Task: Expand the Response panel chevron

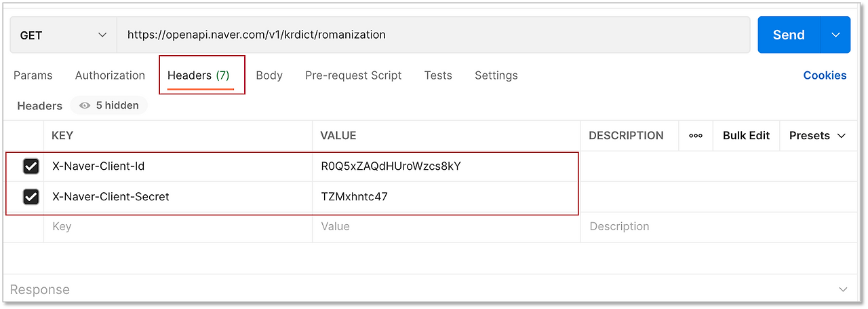Action: tap(843, 289)
